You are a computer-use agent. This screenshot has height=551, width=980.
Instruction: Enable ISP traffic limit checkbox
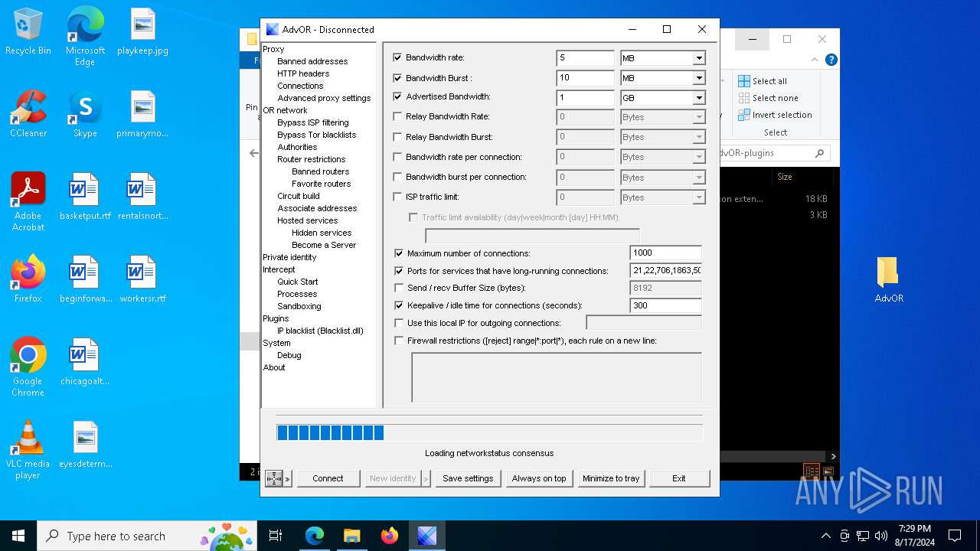(x=397, y=197)
